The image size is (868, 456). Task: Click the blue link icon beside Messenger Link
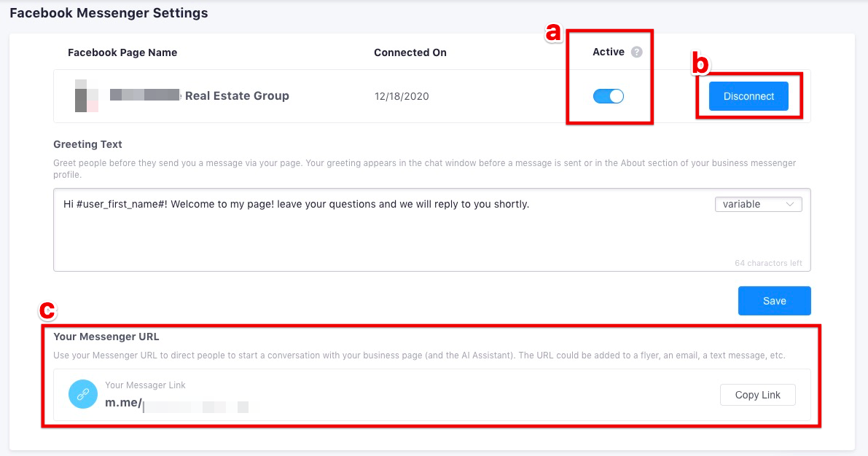point(83,394)
